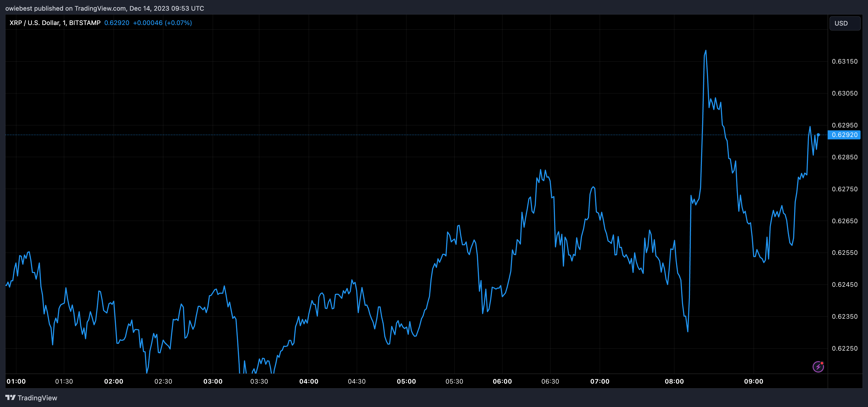Click the last price dot on the line
Image resolution: width=868 pixels, height=407 pixels.
(x=818, y=135)
